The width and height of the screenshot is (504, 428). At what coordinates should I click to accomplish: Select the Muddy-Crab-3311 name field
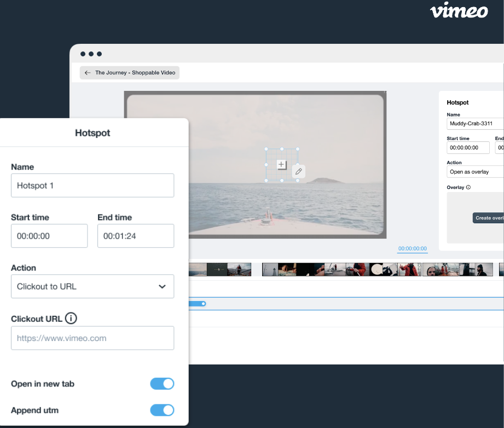tap(475, 124)
